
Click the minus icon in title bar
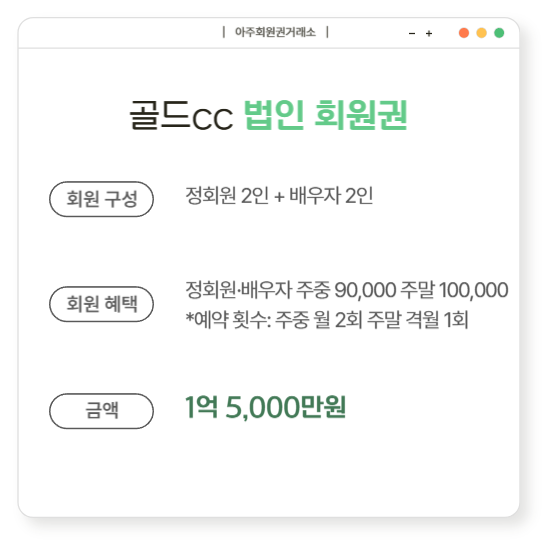point(412,34)
